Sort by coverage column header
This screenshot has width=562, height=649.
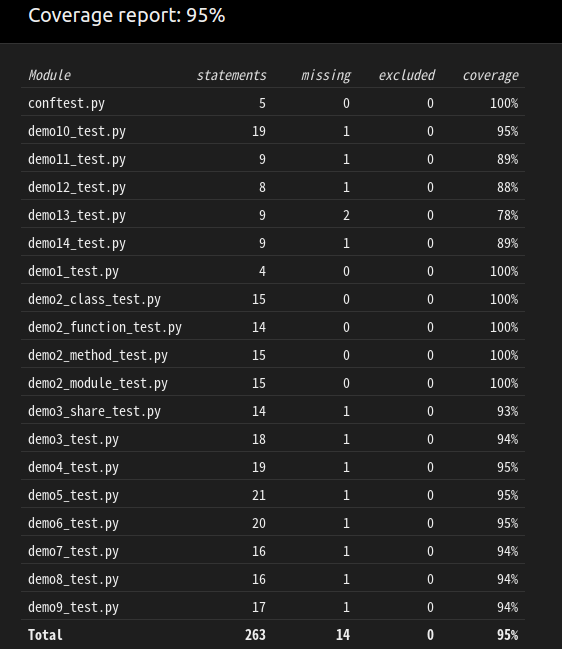490,75
